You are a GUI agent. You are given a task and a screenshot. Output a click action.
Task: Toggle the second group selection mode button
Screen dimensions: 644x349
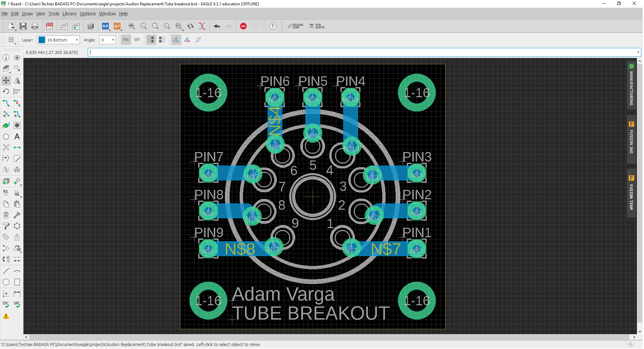162,40
